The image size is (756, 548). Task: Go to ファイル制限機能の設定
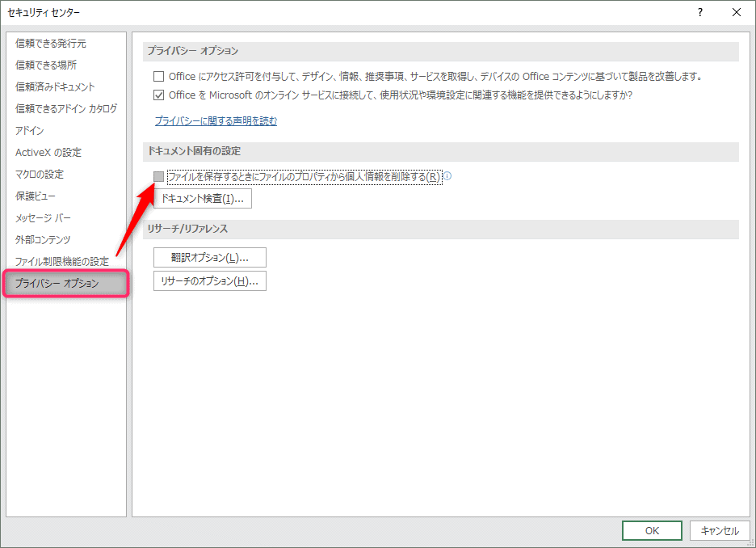point(62,261)
